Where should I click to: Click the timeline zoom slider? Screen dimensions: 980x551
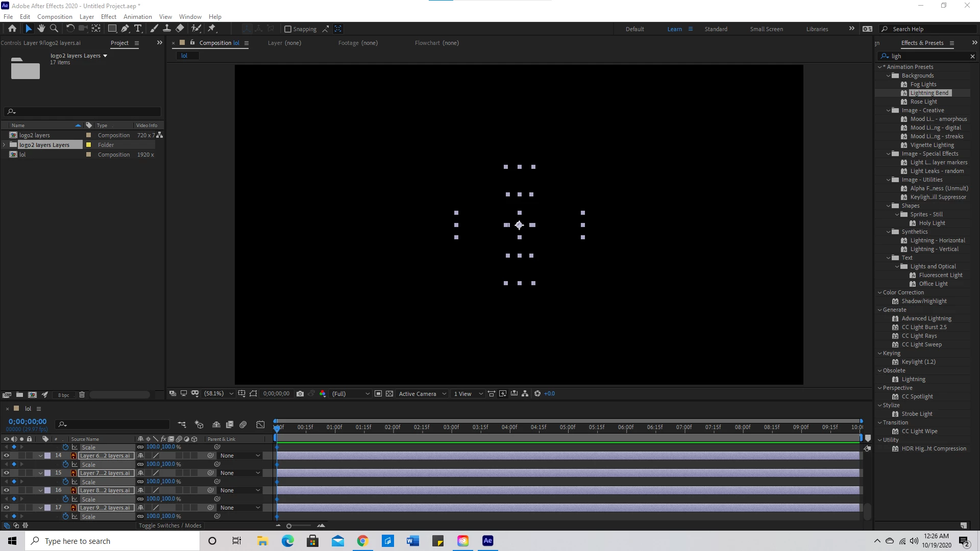click(x=289, y=525)
